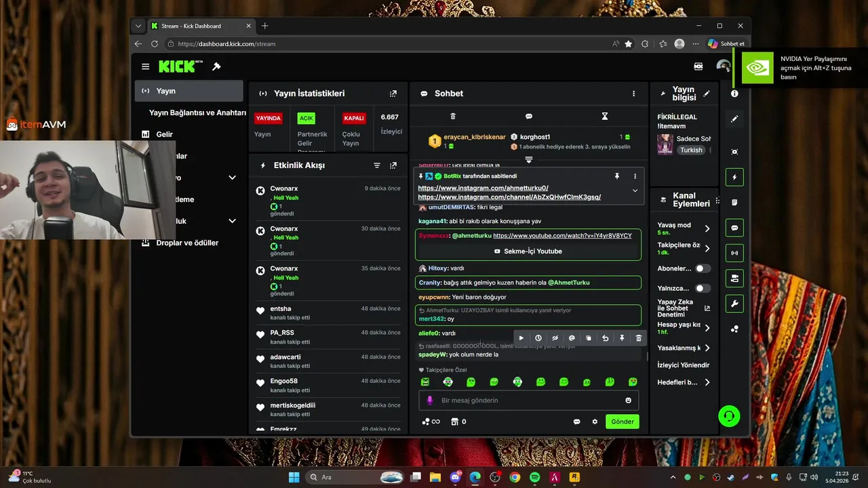Click the moderator hammer icon beside Kick logo

[x=216, y=66]
